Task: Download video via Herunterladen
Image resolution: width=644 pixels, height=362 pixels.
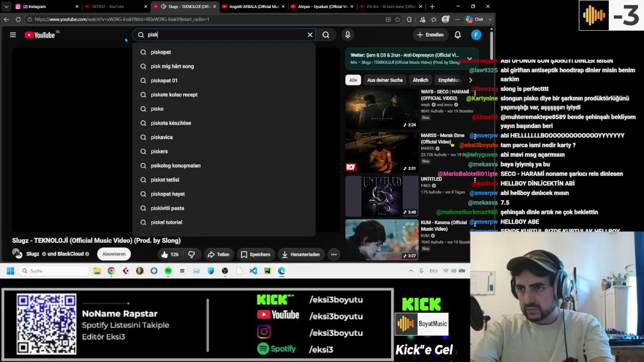Action: 300,254
